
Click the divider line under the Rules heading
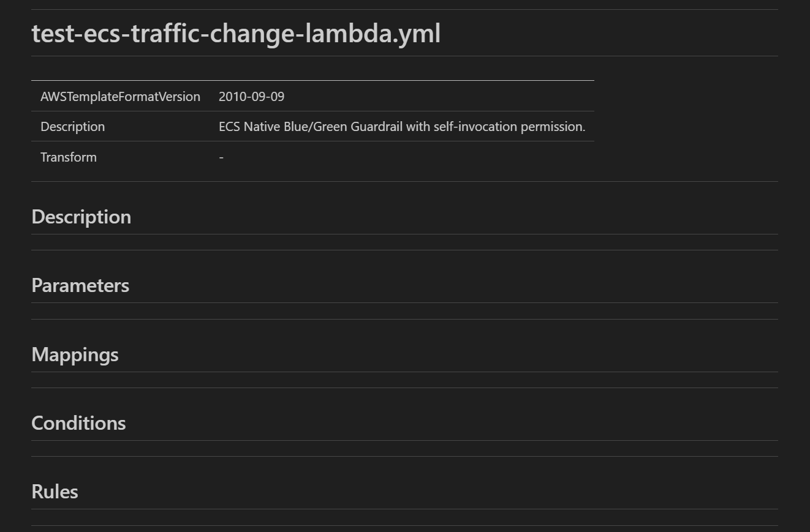point(404,509)
